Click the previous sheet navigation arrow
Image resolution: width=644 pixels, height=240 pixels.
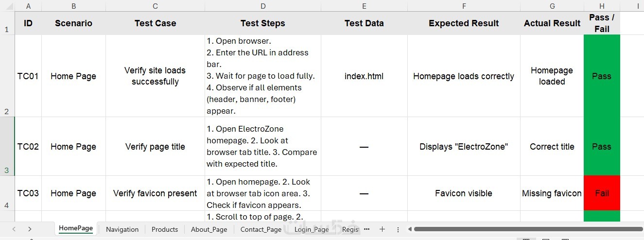tap(14, 229)
